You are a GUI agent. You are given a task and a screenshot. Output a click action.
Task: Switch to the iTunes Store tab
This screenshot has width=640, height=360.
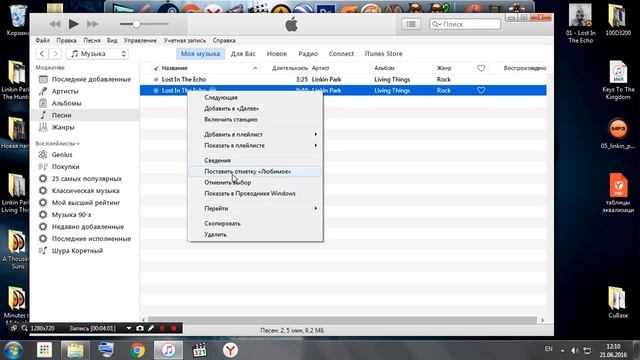pyautogui.click(x=384, y=53)
